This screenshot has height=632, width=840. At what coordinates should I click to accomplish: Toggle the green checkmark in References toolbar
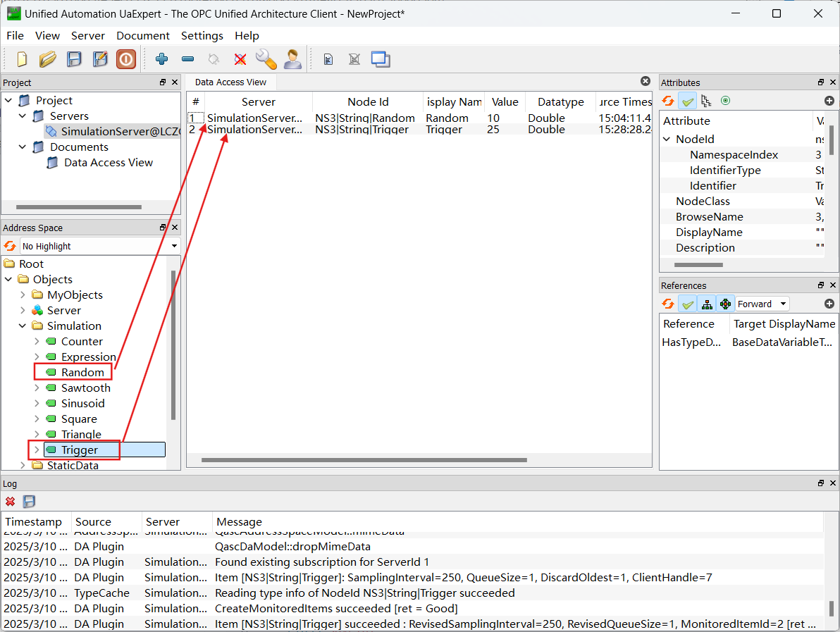click(687, 304)
